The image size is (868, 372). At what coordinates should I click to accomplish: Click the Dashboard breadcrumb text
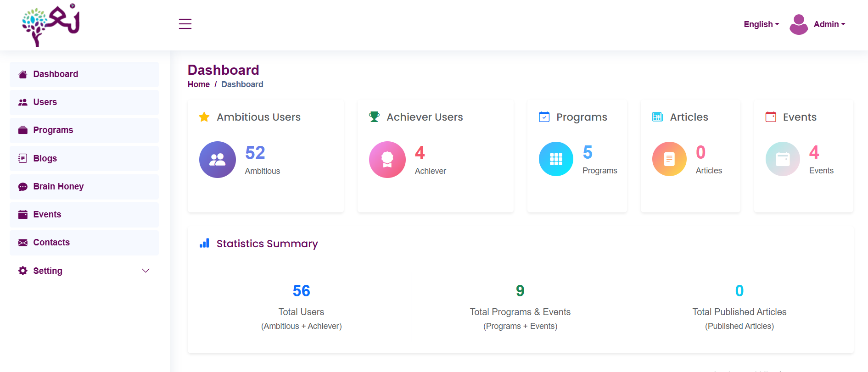[x=242, y=84]
